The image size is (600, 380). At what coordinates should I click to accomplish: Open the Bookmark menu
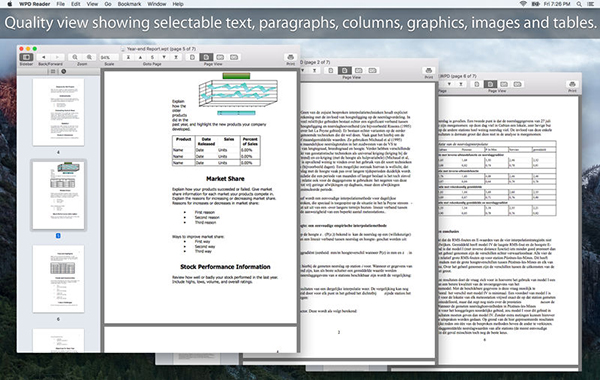[129, 4]
